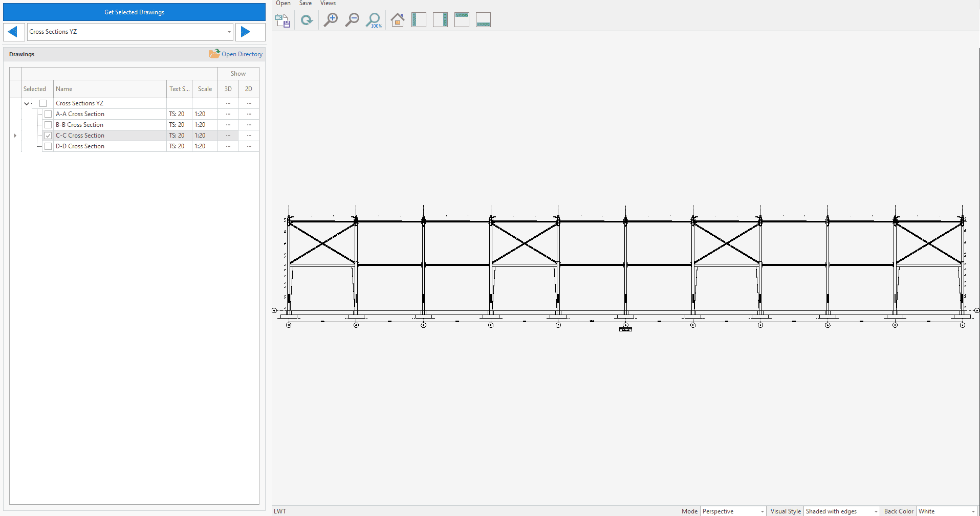This screenshot has height=516, width=980.
Task: Reset zoom to 100%
Action: [x=374, y=20]
